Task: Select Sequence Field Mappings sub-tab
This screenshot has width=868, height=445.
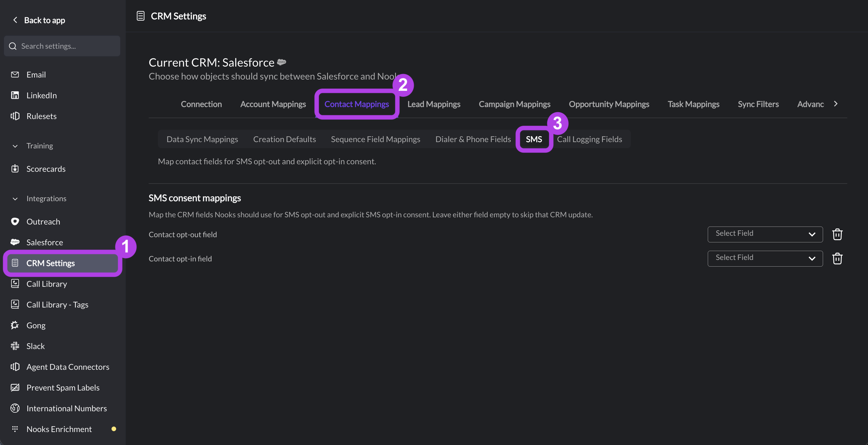Action: click(x=375, y=139)
